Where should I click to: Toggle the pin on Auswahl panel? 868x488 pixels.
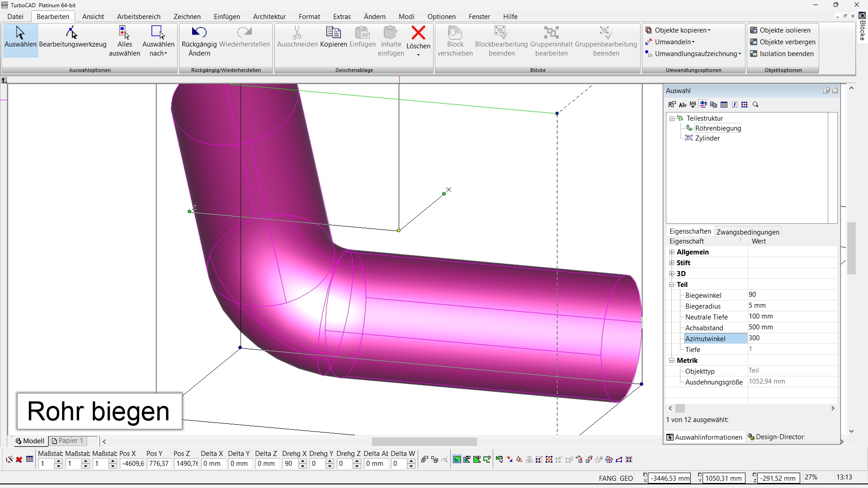pyautogui.click(x=826, y=91)
